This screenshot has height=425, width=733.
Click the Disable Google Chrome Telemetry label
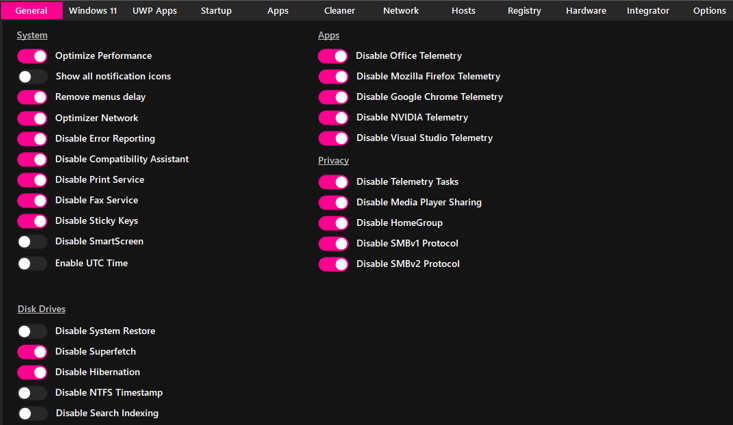(x=429, y=97)
